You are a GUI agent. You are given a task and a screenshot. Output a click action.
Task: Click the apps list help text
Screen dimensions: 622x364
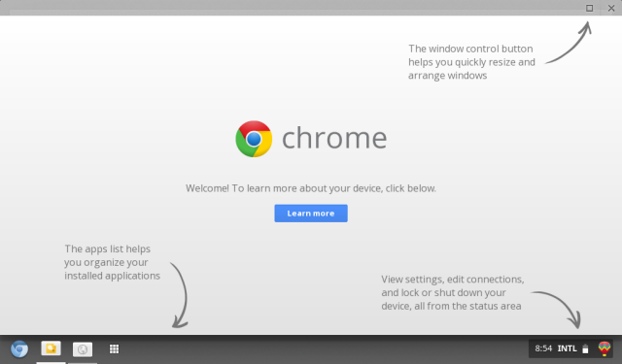pyautogui.click(x=113, y=262)
